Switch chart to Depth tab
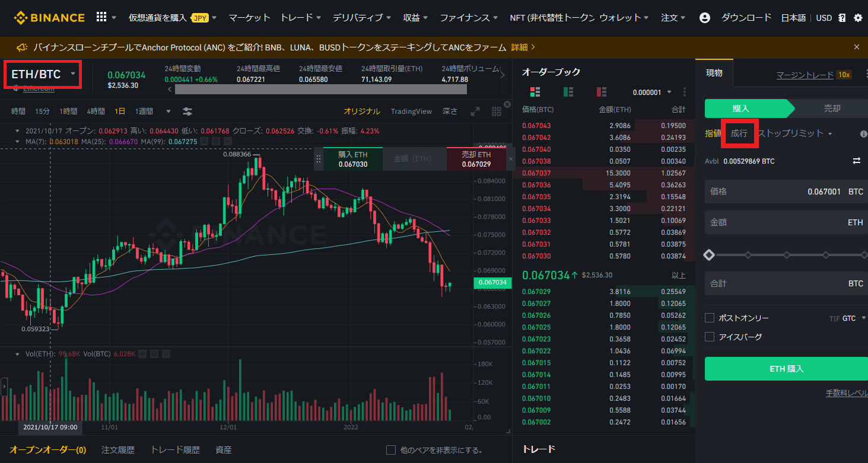 pyautogui.click(x=450, y=111)
